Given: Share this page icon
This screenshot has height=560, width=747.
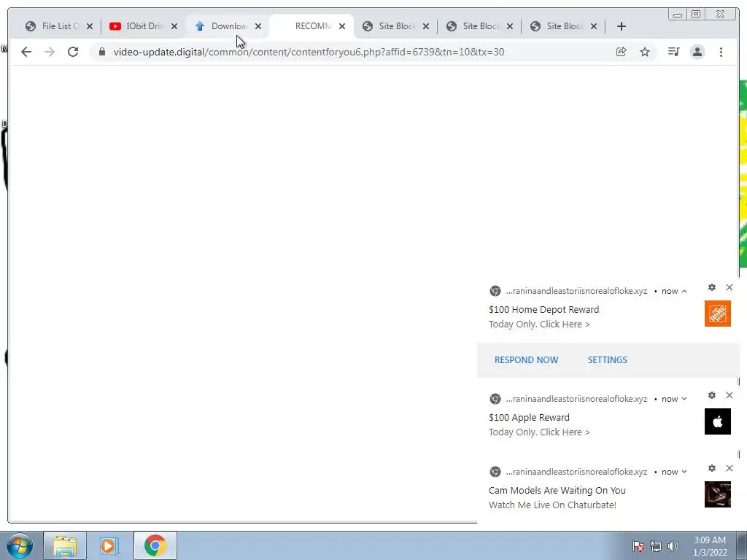Looking at the screenshot, I should coord(622,52).
